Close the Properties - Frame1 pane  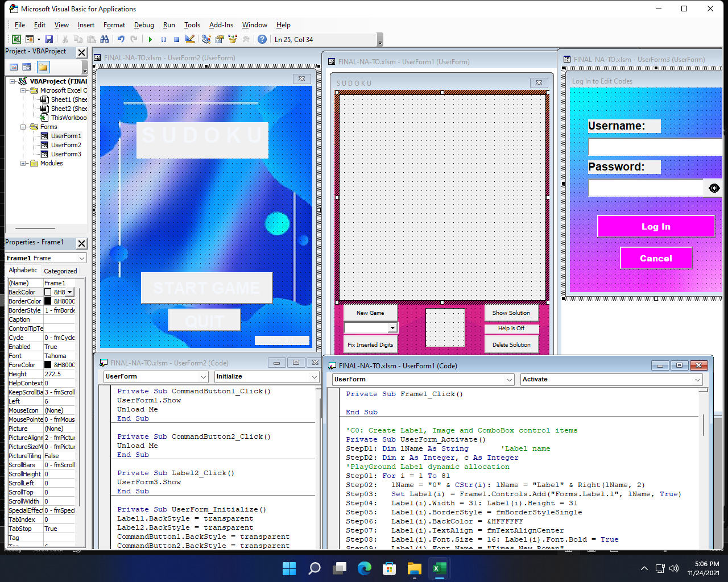[81, 243]
